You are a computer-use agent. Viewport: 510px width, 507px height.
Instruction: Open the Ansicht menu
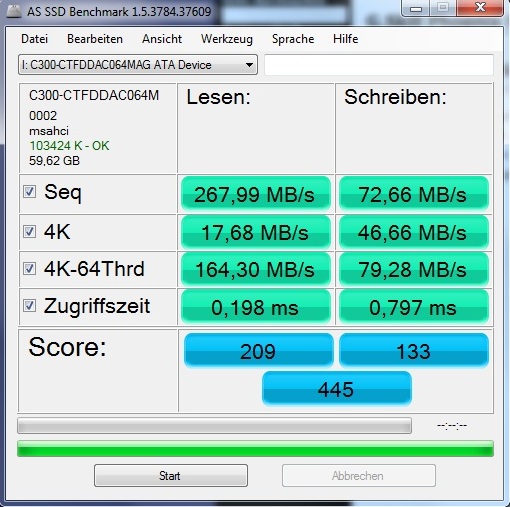(x=162, y=39)
